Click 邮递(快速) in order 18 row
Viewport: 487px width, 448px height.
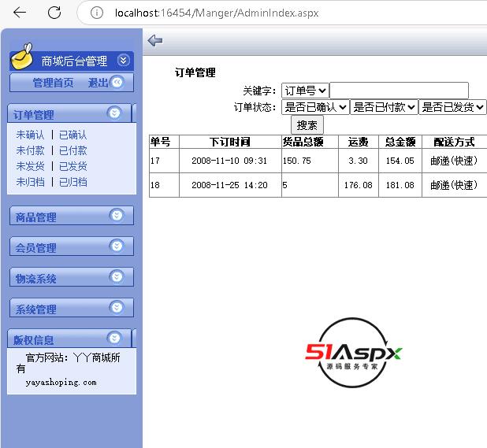tap(454, 185)
